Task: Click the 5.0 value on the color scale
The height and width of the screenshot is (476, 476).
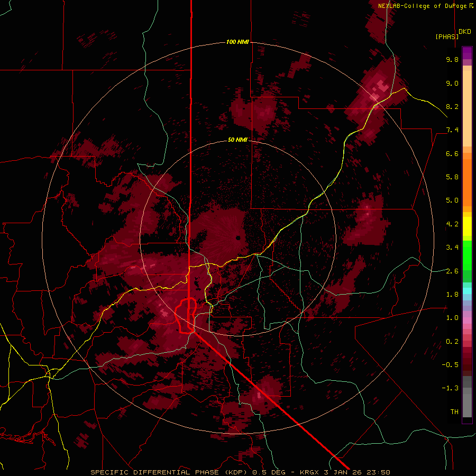Action: [x=452, y=200]
